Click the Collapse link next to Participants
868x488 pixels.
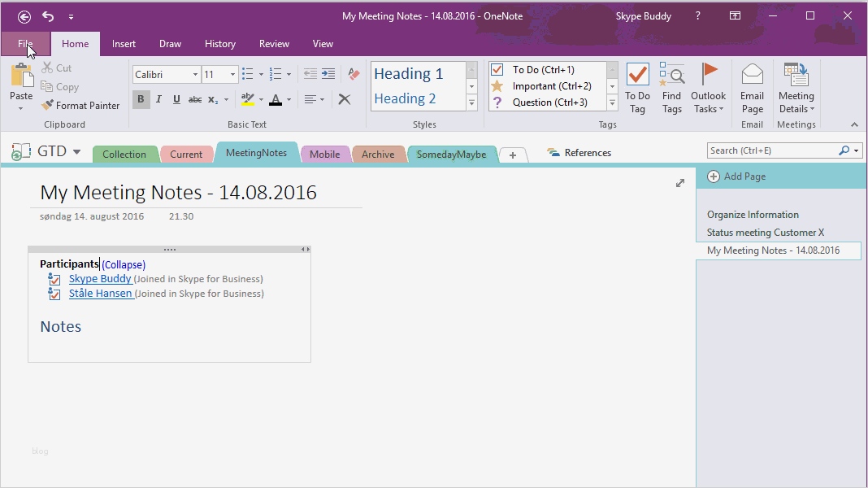[124, 264]
